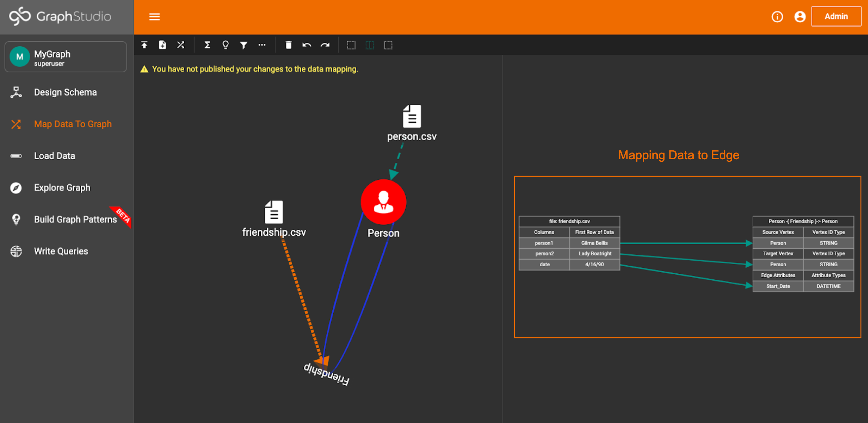Open the Load Data page
This screenshot has height=423, width=868.
click(54, 156)
